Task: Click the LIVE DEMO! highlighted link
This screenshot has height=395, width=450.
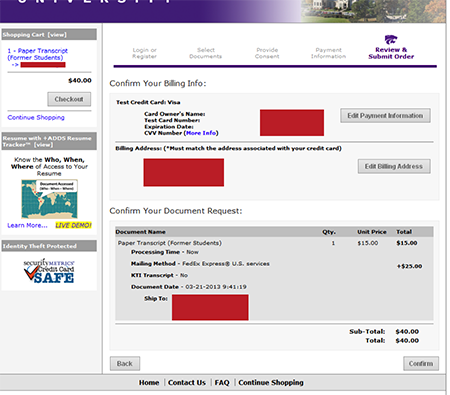Action: coord(73,225)
